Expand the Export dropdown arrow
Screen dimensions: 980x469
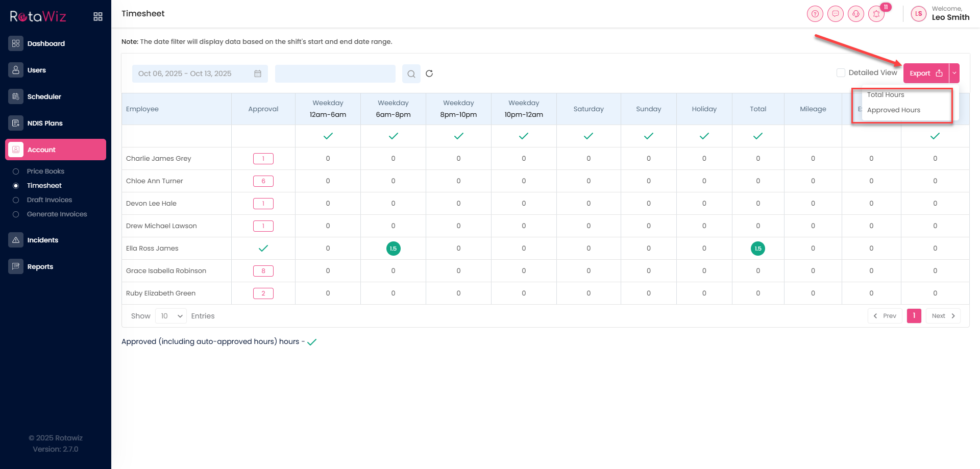pyautogui.click(x=954, y=73)
